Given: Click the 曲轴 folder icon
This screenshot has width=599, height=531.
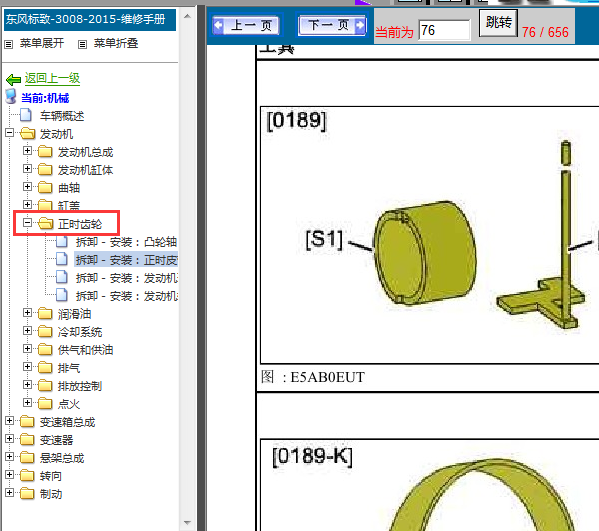Looking at the screenshot, I should click(x=45, y=188).
